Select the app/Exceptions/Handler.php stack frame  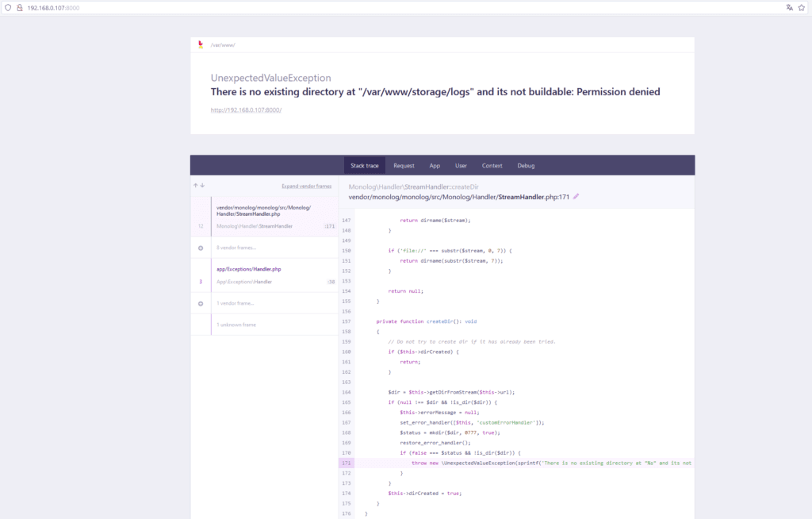pos(265,275)
